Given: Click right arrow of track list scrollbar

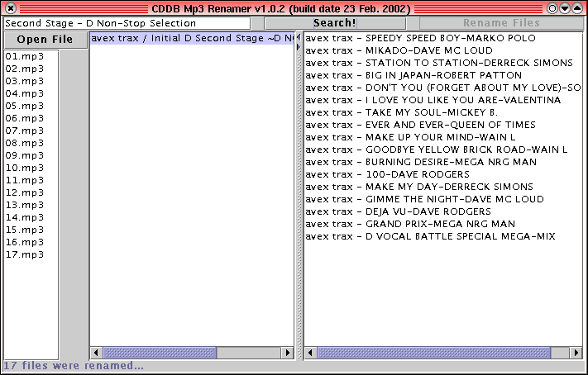Looking at the screenshot, I should pyautogui.click(x=576, y=353).
